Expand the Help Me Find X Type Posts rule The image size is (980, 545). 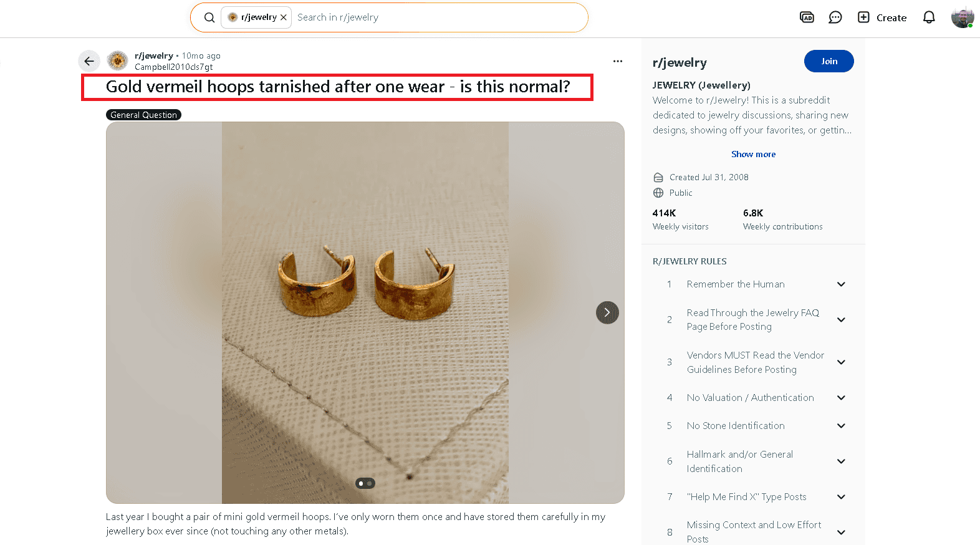click(841, 496)
